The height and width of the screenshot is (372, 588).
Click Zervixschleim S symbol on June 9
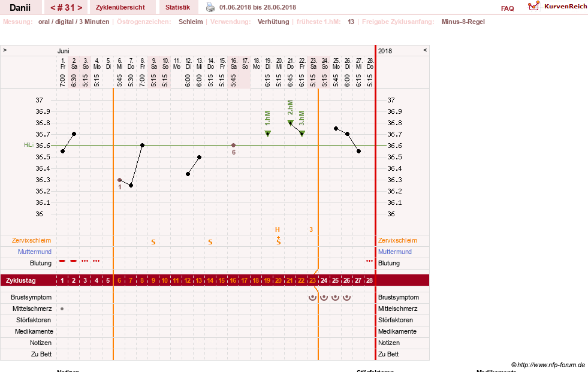[x=153, y=242]
